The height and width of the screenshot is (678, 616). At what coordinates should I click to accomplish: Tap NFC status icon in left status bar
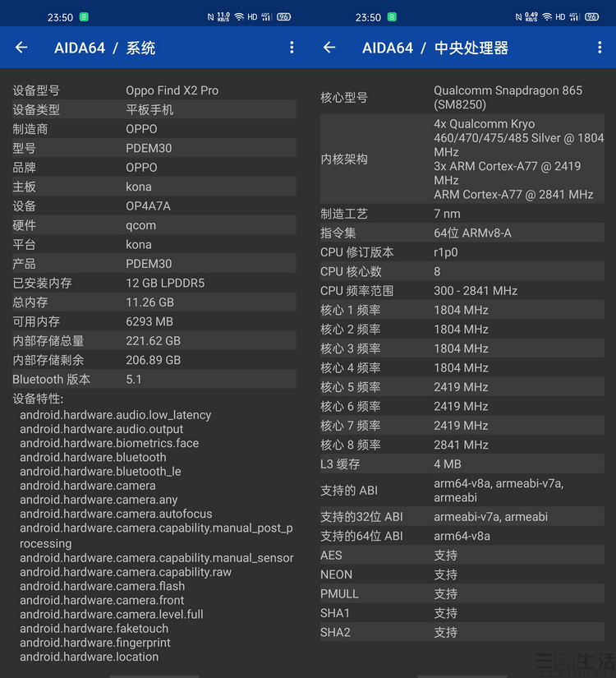(x=210, y=17)
